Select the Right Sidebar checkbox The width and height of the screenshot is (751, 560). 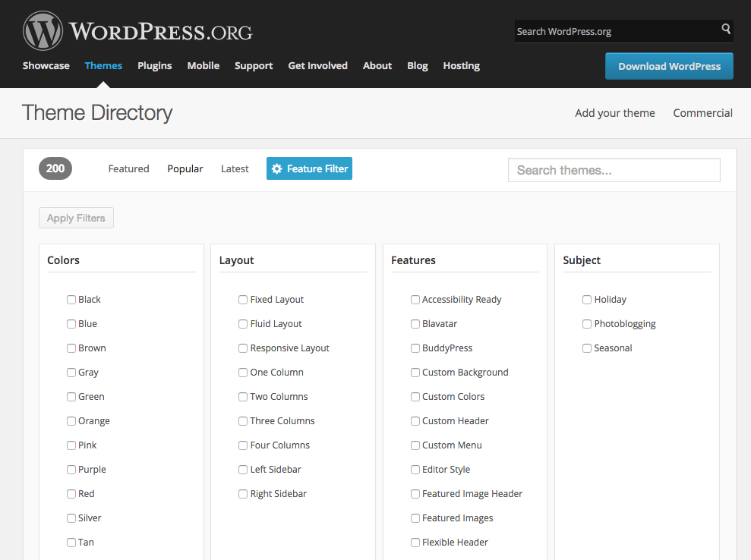coord(243,494)
